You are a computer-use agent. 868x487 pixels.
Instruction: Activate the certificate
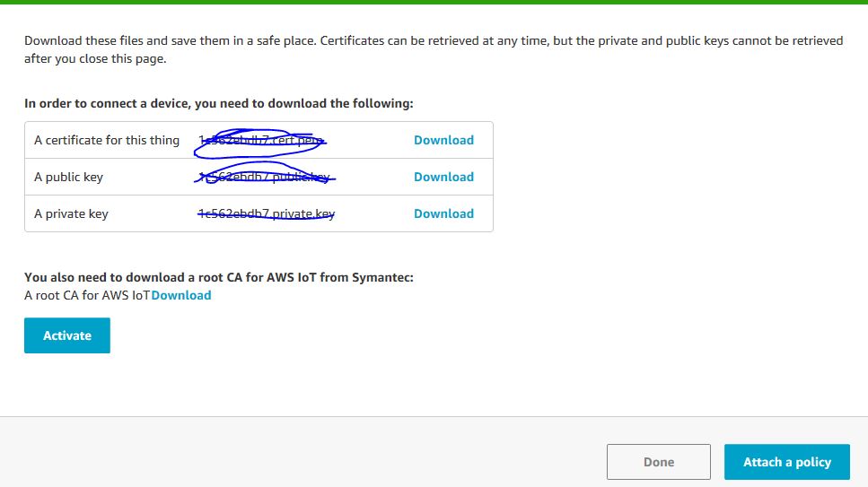click(x=67, y=335)
